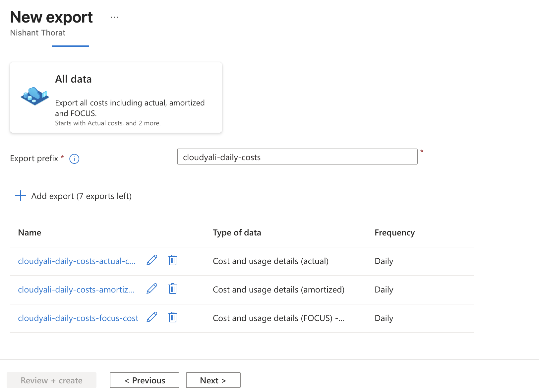
Task: Click the plus icon beside Add export
Action: pos(20,196)
